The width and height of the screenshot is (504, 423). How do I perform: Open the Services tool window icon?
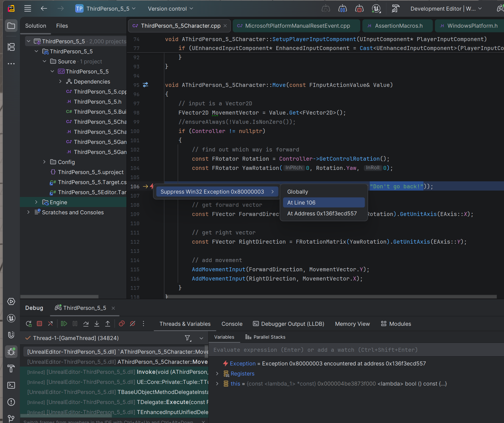pyautogui.click(x=11, y=301)
